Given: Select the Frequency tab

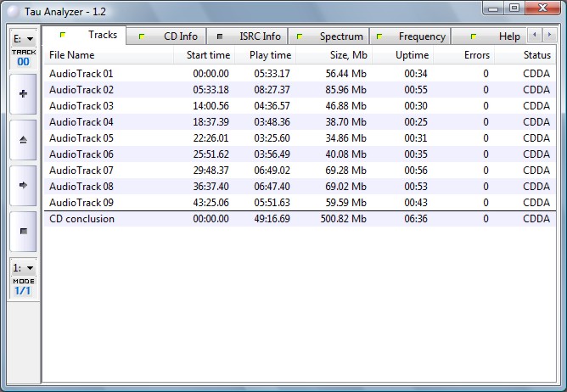Looking at the screenshot, I should [x=411, y=36].
